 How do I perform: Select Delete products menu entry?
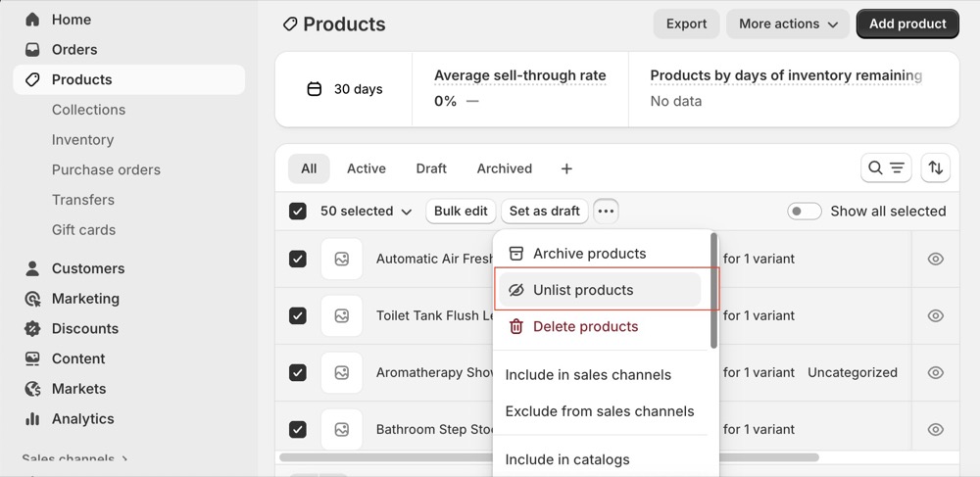click(x=600, y=326)
